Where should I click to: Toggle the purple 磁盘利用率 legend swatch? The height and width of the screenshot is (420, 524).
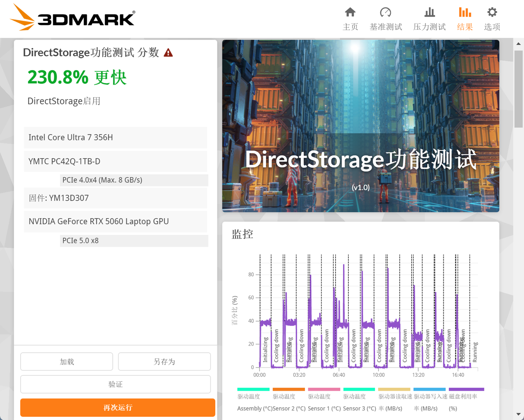click(x=466, y=389)
